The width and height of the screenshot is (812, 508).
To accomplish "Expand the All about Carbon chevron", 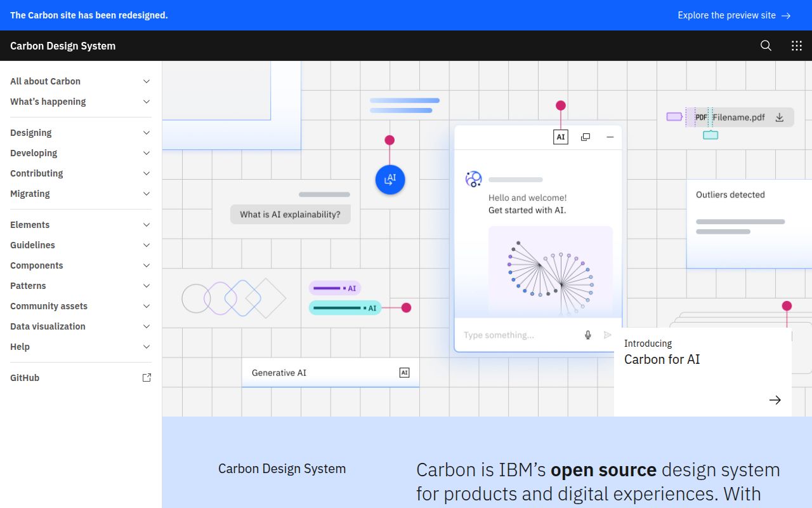I will point(147,81).
